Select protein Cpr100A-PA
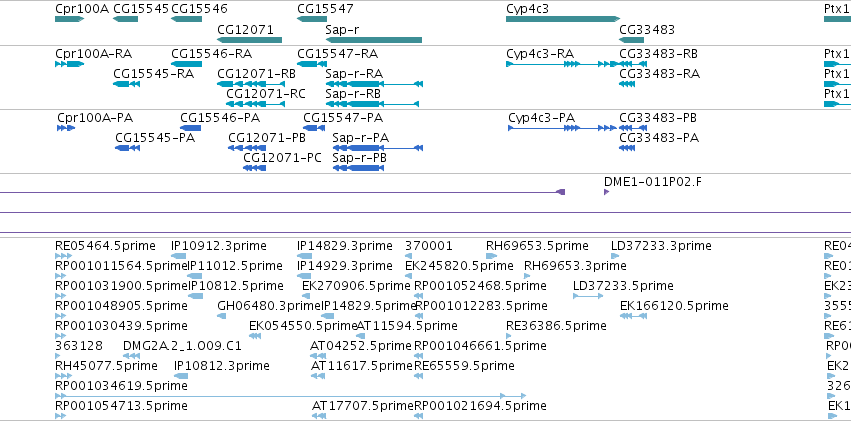 [66, 128]
